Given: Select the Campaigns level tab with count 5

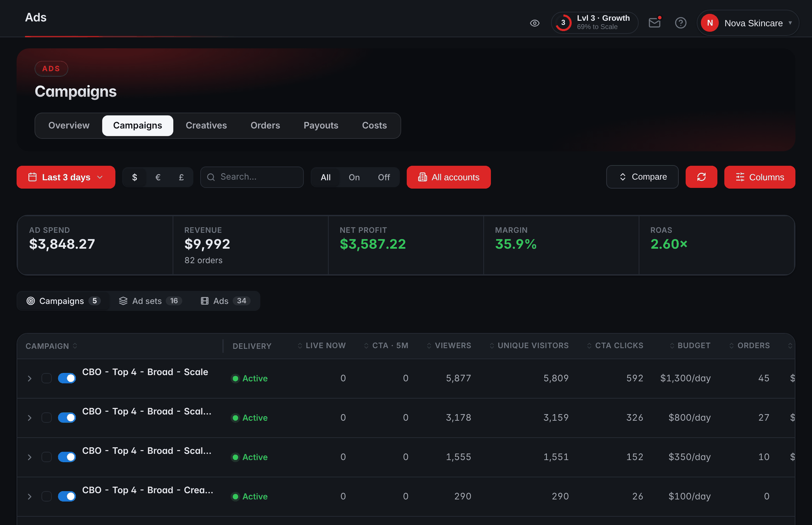Looking at the screenshot, I should point(63,301).
